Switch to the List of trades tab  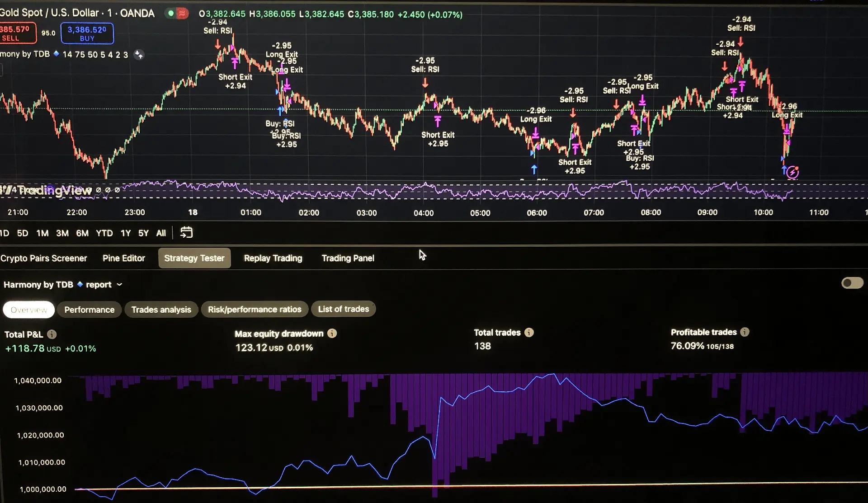click(x=344, y=309)
